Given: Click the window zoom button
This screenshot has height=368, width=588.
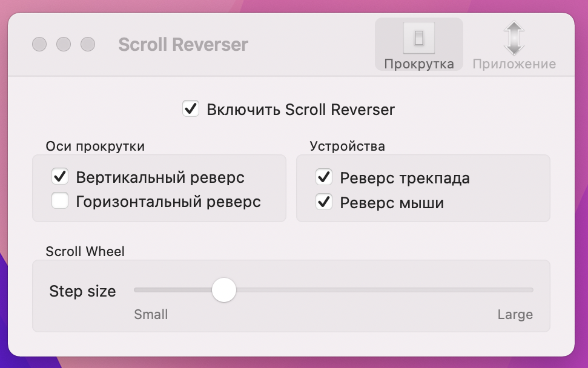Looking at the screenshot, I should 88,44.
